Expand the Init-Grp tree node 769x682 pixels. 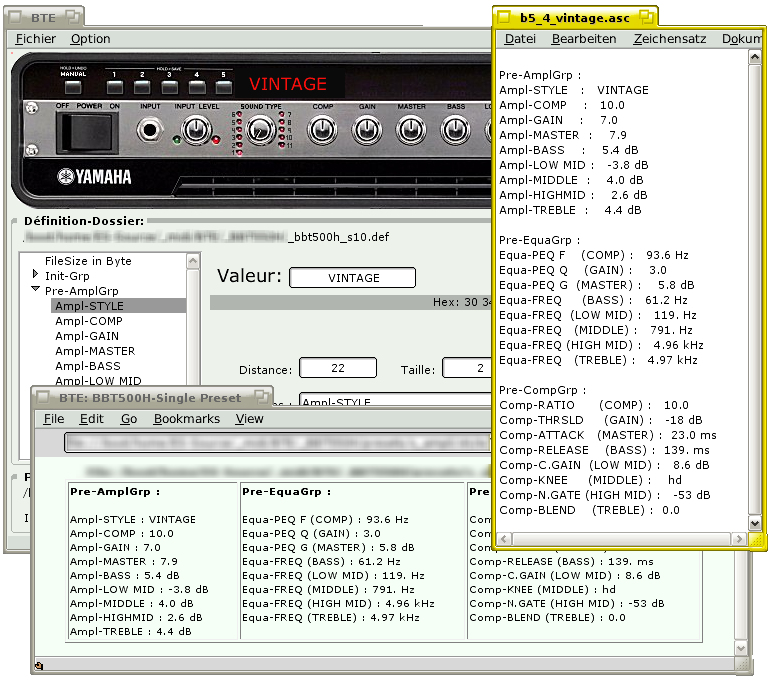pos(35,274)
